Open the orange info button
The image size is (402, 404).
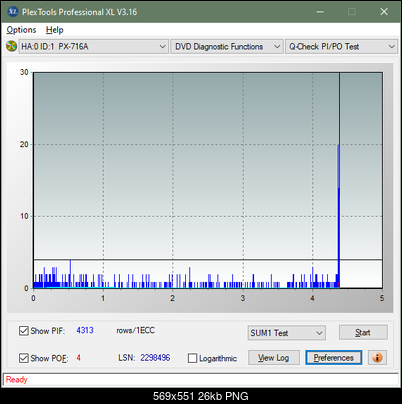click(377, 358)
